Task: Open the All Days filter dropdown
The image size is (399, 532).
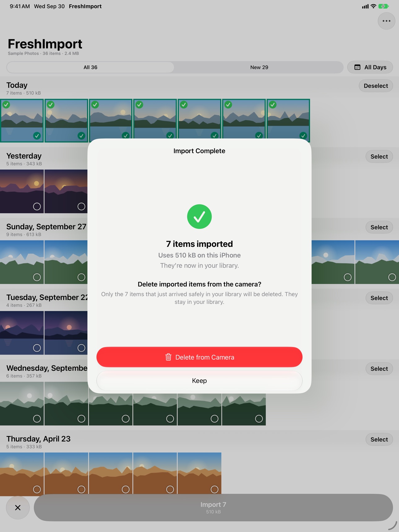Action: point(370,67)
